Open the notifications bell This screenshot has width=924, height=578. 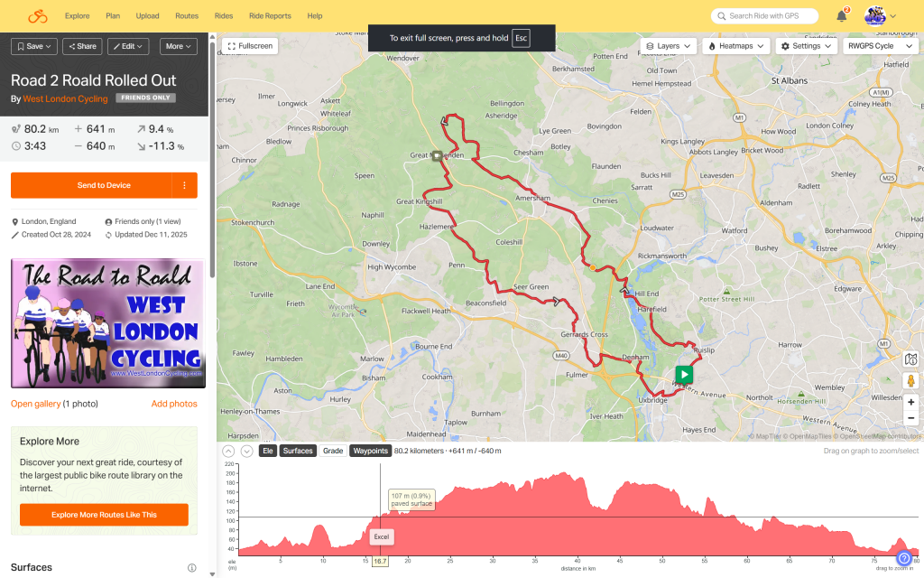pyautogui.click(x=842, y=16)
